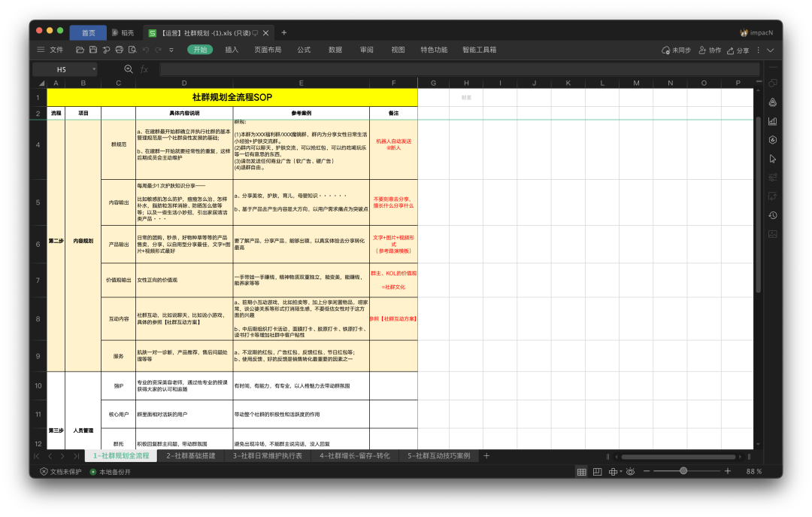Click the zoom slider handle
The height and width of the screenshot is (517, 812).
(x=683, y=471)
